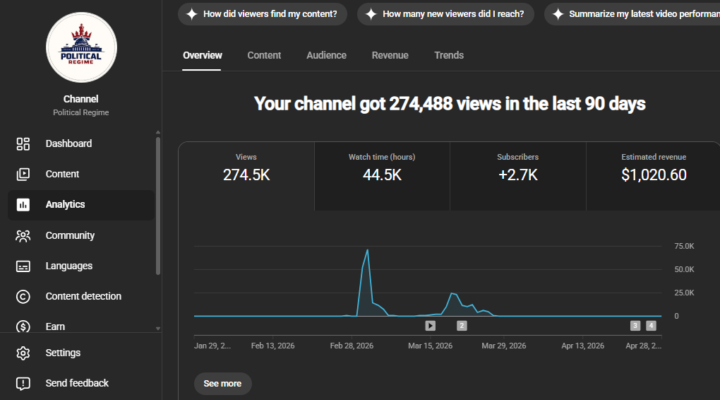Select the Estimated revenue metric card
The image size is (720, 400).
coord(653,176)
